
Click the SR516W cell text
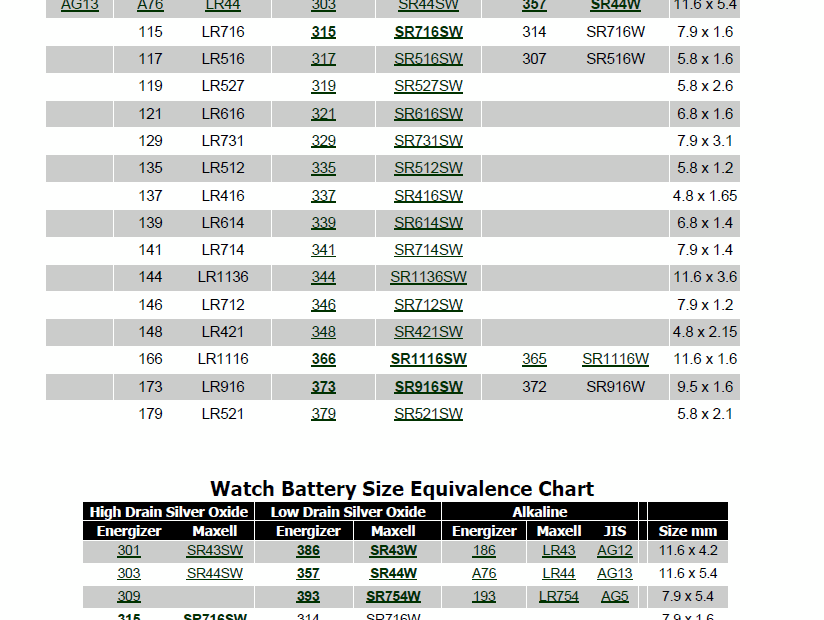pyautogui.click(x=615, y=59)
